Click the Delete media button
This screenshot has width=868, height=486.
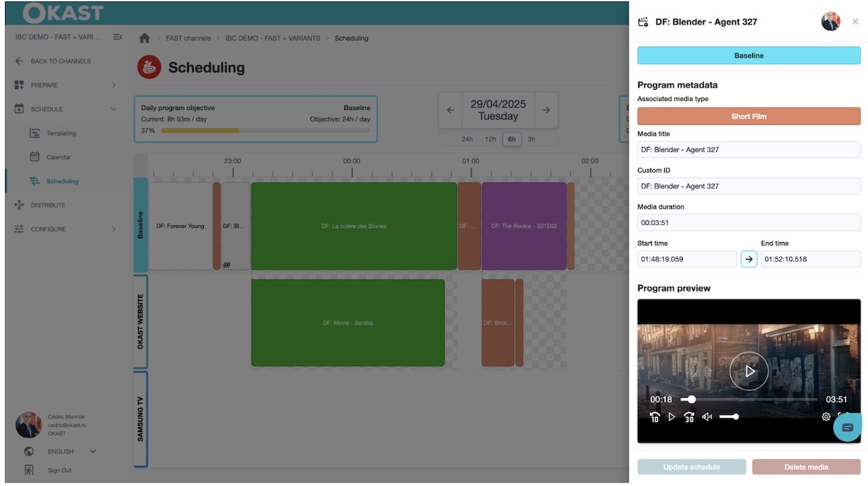tap(806, 467)
